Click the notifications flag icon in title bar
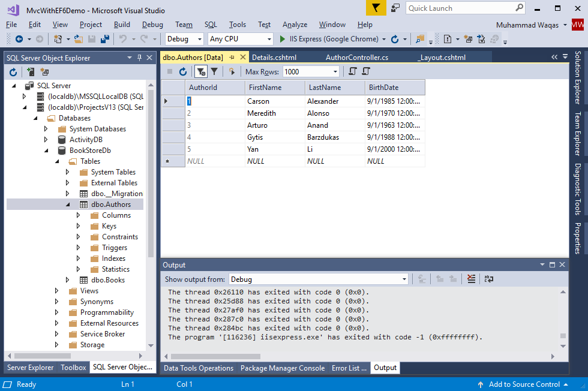Screen dimensions: 588x391 tap(376, 8)
